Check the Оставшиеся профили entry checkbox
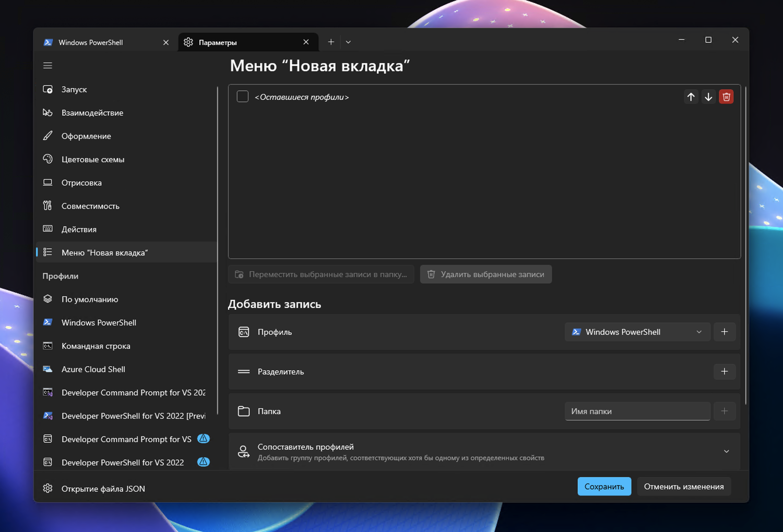Image resolution: width=783 pixels, height=532 pixels. pyautogui.click(x=243, y=96)
